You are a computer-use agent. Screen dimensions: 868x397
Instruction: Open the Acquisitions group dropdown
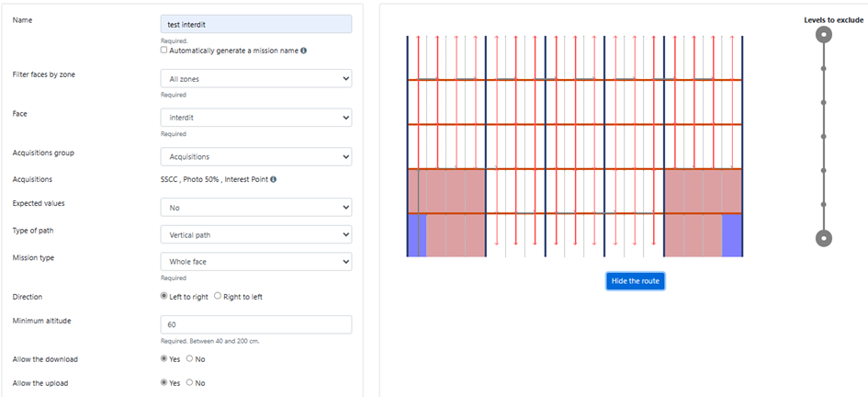tap(255, 157)
